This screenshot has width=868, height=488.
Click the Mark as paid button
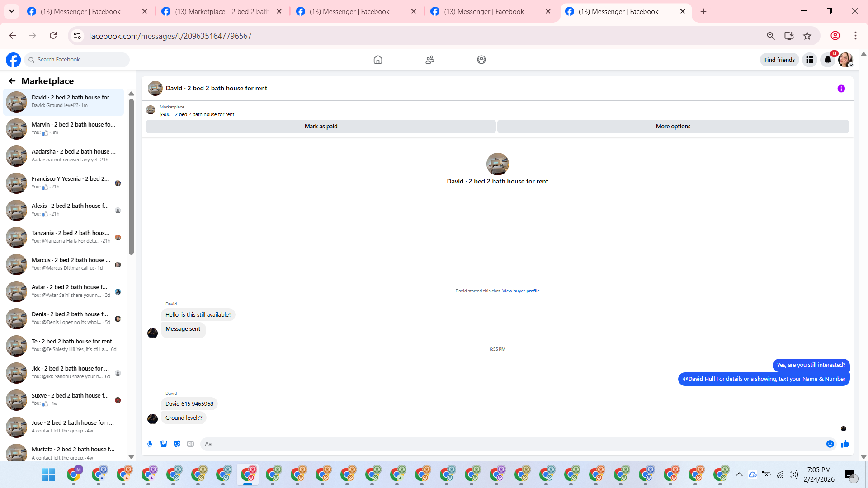pos(321,127)
